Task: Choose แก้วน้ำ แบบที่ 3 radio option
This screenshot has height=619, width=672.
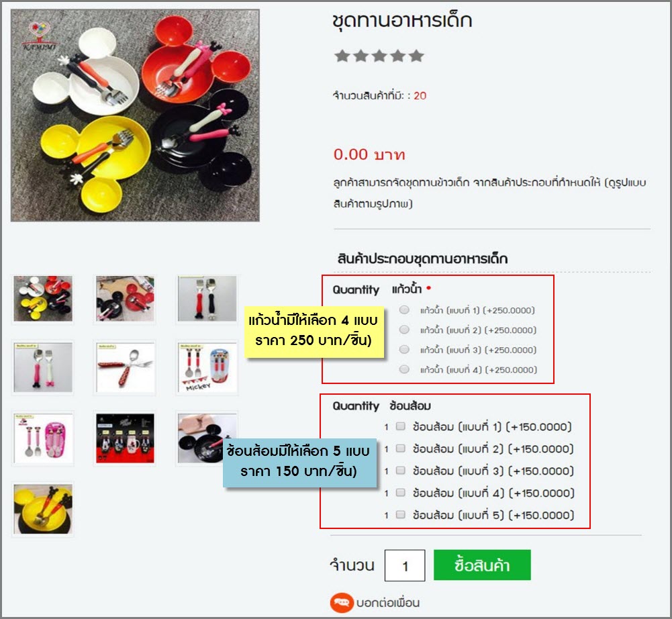Action: pyautogui.click(x=404, y=349)
